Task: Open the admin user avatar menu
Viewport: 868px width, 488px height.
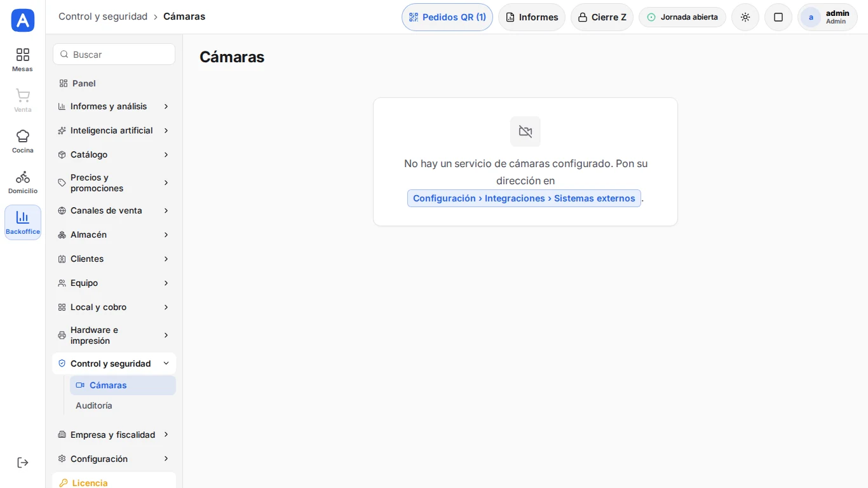Action: pos(827,17)
